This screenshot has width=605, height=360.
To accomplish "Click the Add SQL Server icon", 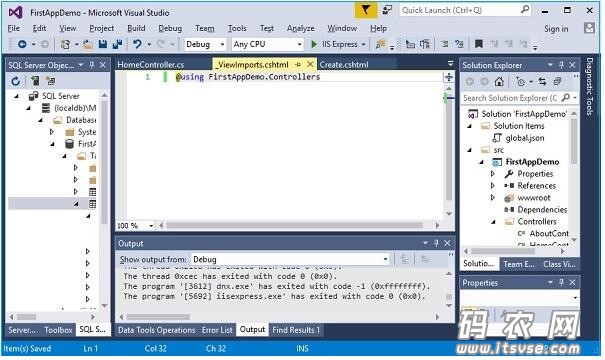I will [35, 81].
